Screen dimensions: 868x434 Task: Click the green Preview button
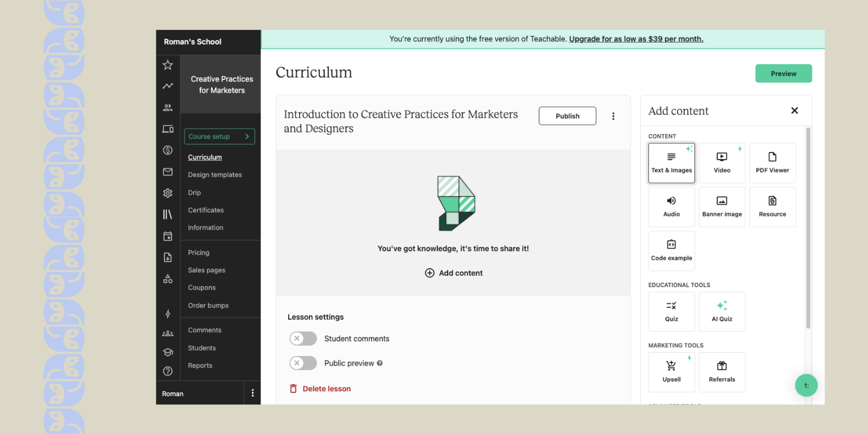(x=783, y=73)
